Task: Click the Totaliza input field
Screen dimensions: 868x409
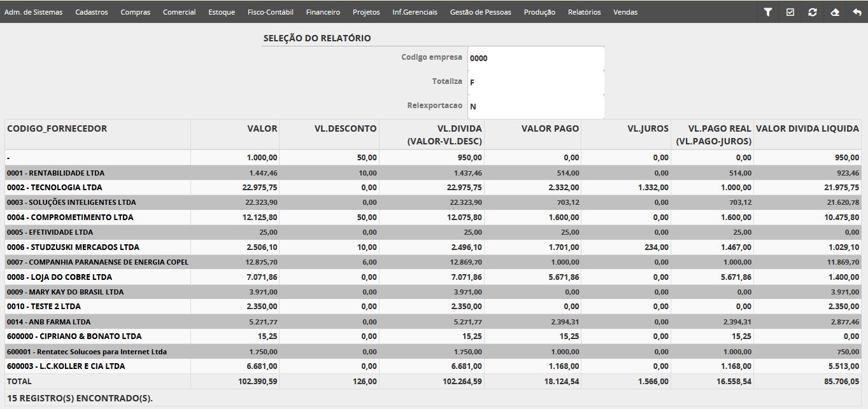Action: coord(536,82)
